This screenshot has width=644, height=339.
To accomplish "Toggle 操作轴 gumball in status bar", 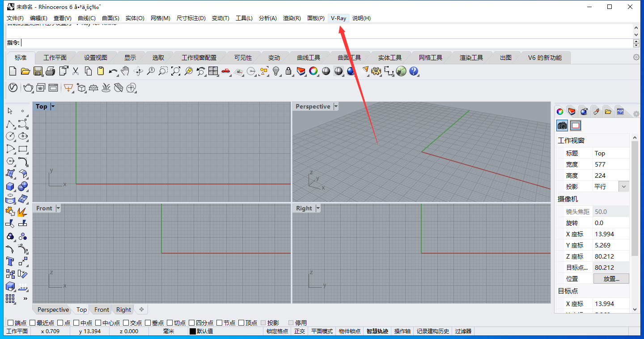I will (403, 331).
